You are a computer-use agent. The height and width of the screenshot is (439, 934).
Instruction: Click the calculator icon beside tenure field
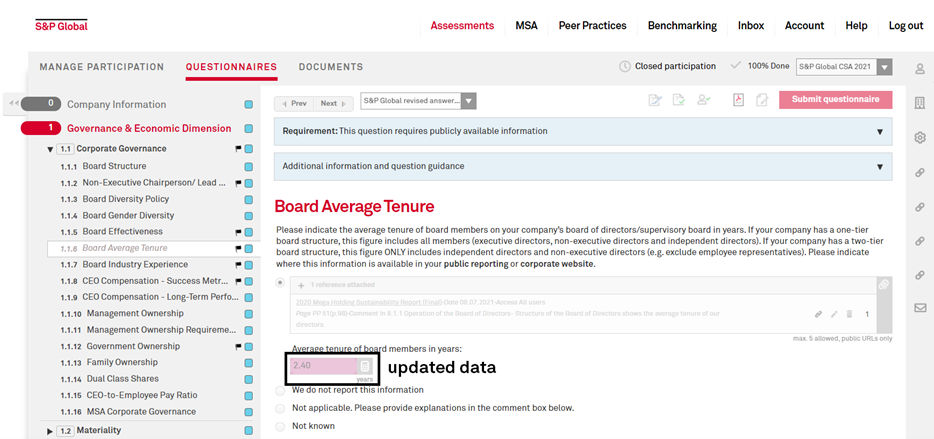click(365, 366)
